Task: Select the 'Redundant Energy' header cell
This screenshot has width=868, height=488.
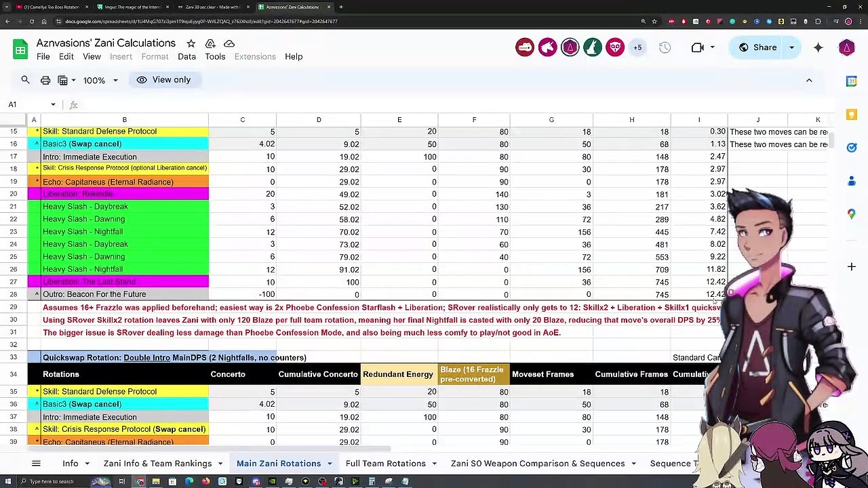Action: pos(399,374)
